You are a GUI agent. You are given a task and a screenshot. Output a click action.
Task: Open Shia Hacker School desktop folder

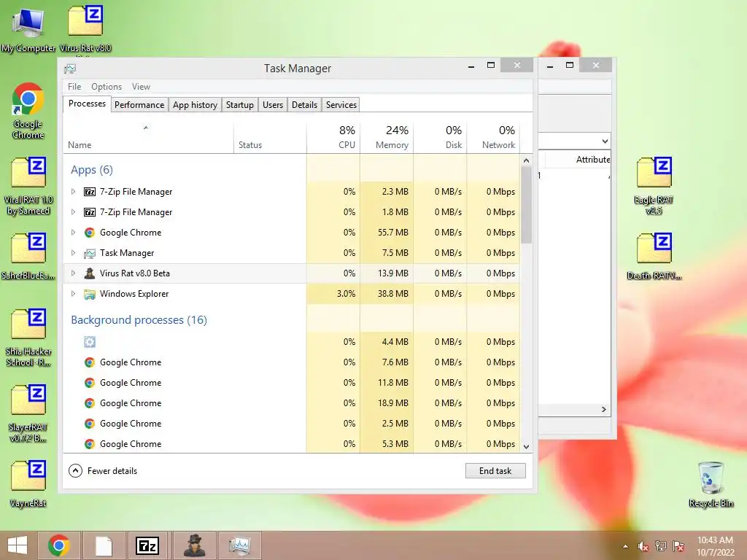tap(28, 337)
